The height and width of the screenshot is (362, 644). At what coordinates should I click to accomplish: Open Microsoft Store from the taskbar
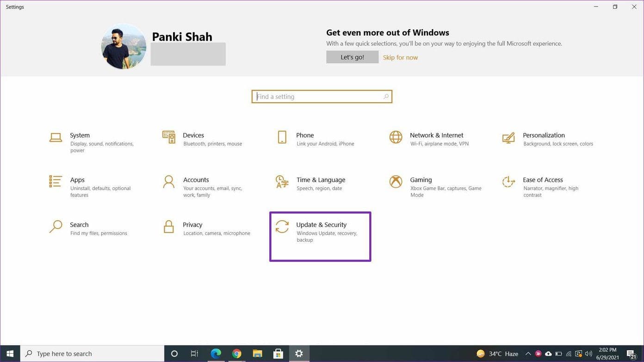[278, 354]
